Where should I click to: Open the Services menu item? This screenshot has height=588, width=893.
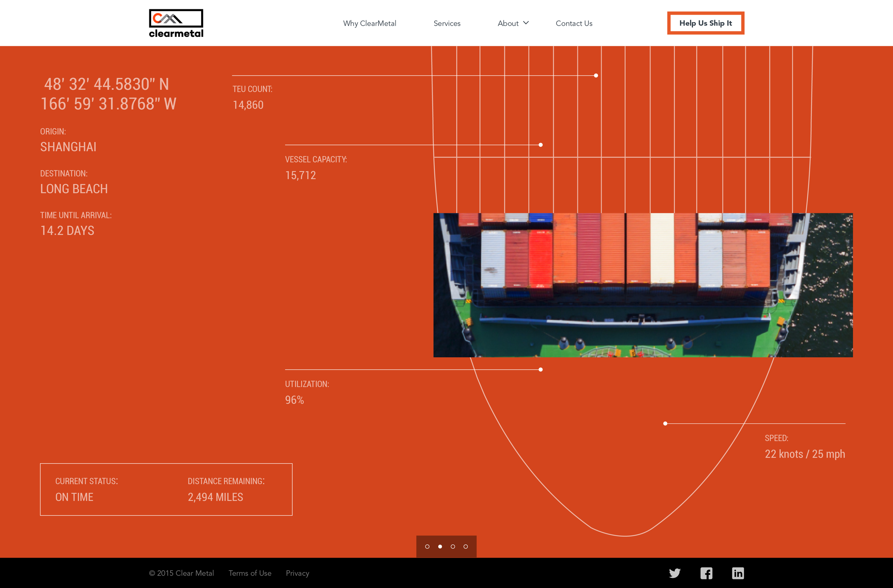tap(447, 23)
